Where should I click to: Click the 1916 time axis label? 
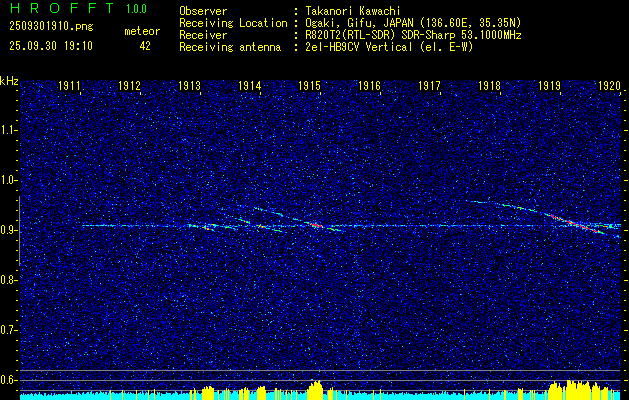point(369,85)
